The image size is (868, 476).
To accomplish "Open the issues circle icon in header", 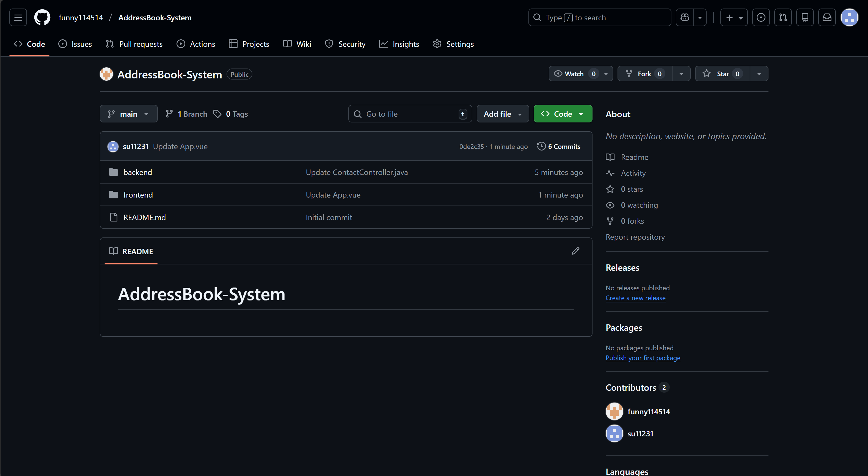I will point(761,18).
